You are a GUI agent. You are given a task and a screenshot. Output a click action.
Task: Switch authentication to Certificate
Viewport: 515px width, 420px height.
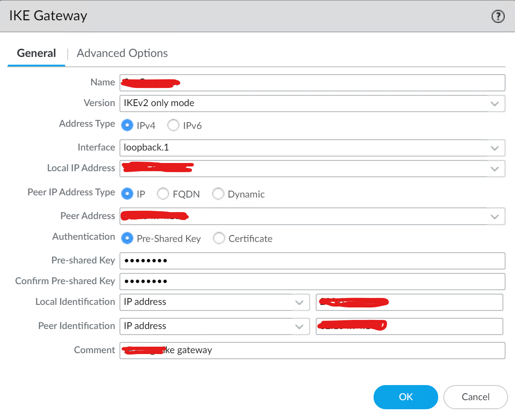[x=219, y=238]
